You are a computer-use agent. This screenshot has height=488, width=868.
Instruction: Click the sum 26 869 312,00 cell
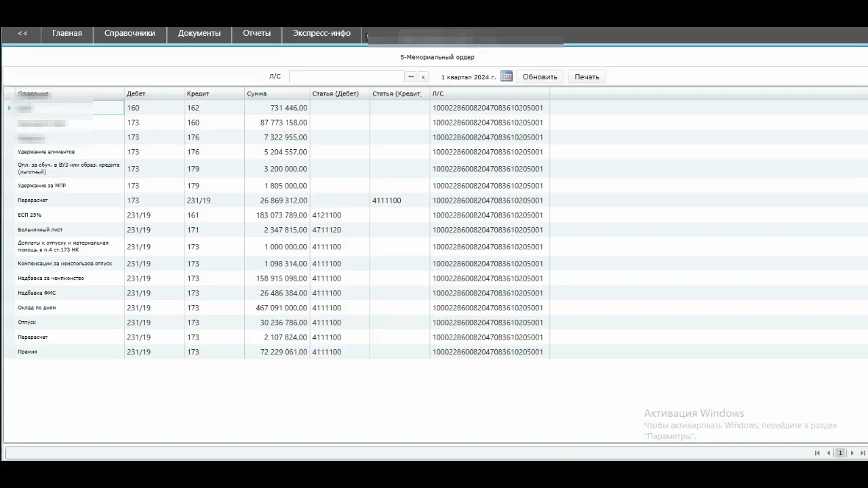277,201
